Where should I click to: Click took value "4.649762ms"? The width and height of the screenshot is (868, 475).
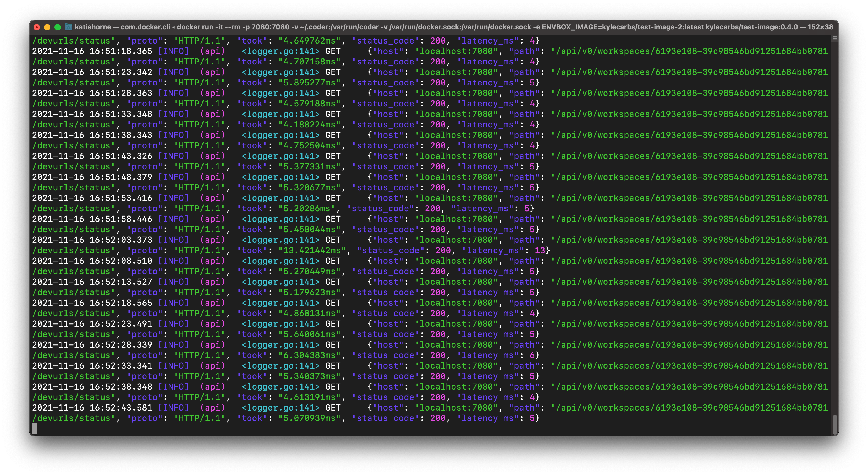(309, 41)
